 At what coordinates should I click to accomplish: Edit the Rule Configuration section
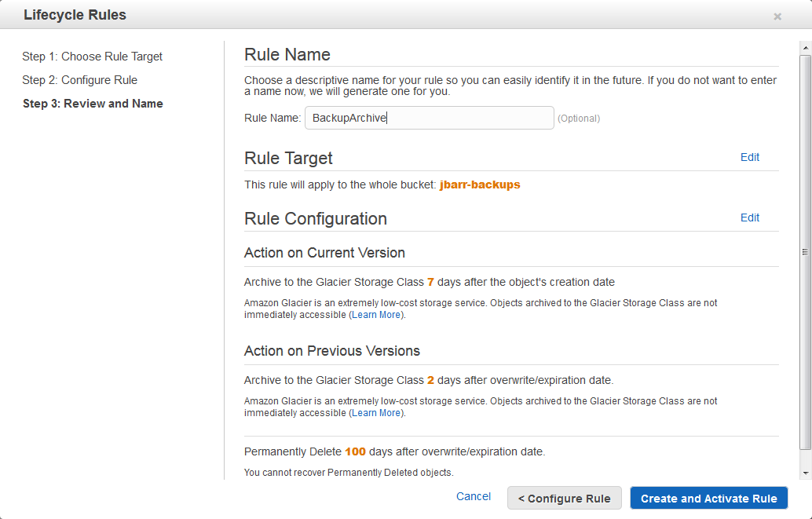coord(749,217)
